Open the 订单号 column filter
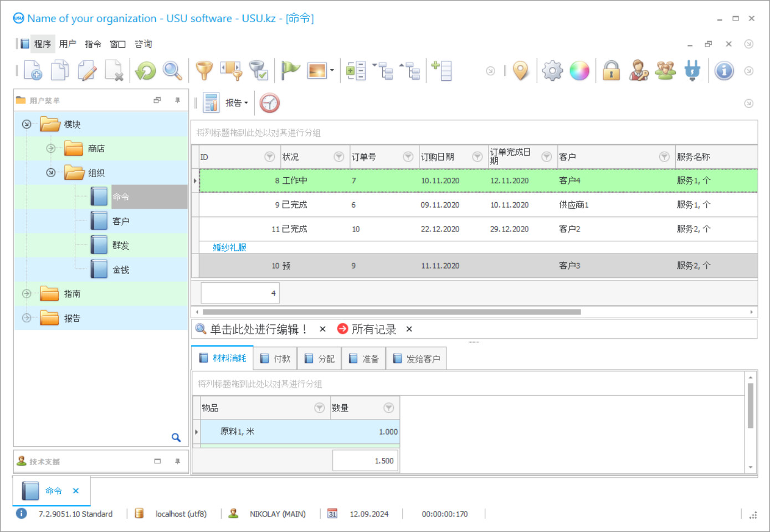 pos(408,157)
